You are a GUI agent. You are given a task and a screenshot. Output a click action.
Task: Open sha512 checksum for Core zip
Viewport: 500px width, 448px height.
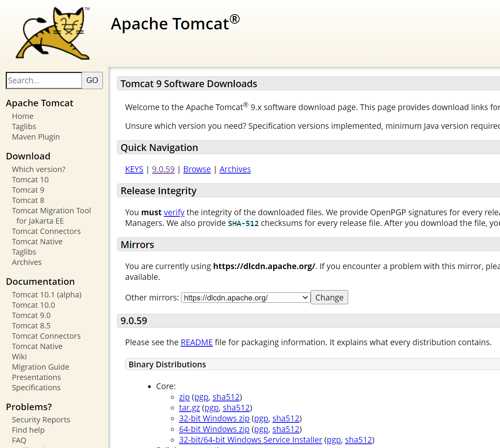226,397
